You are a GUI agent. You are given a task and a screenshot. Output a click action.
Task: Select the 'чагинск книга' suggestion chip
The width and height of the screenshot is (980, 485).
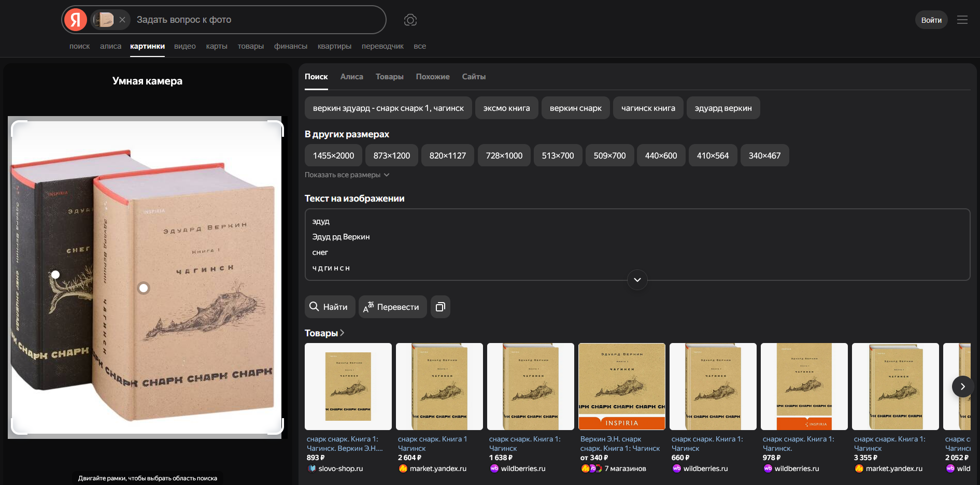click(648, 108)
